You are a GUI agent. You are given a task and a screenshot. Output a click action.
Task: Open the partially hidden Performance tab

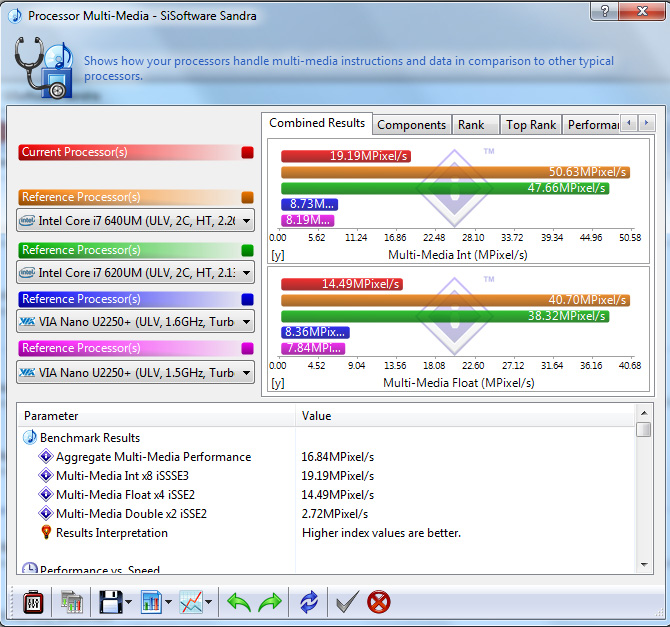(591, 125)
